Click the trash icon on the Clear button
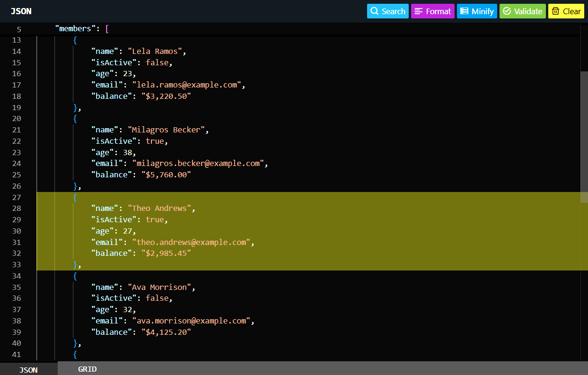 [554, 11]
